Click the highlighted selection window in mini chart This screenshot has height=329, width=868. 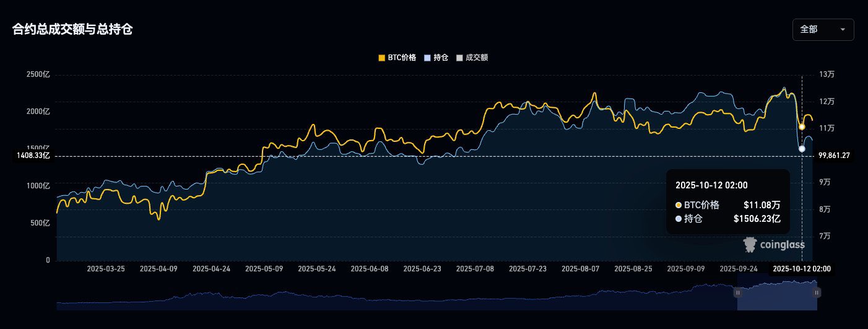(x=777, y=296)
